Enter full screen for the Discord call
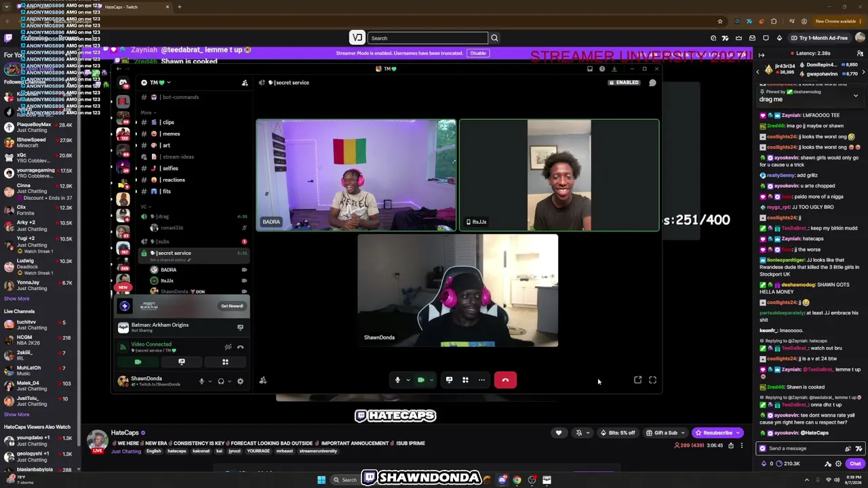Image resolution: width=868 pixels, height=488 pixels. pos(652,380)
